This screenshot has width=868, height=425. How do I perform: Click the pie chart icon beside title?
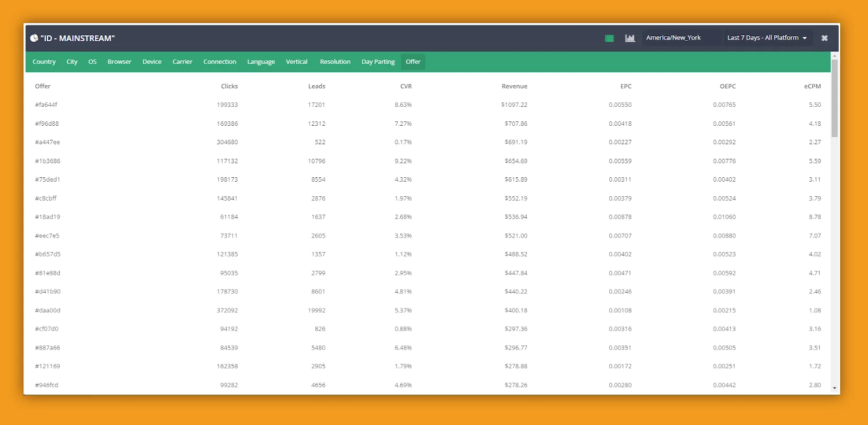pos(34,38)
